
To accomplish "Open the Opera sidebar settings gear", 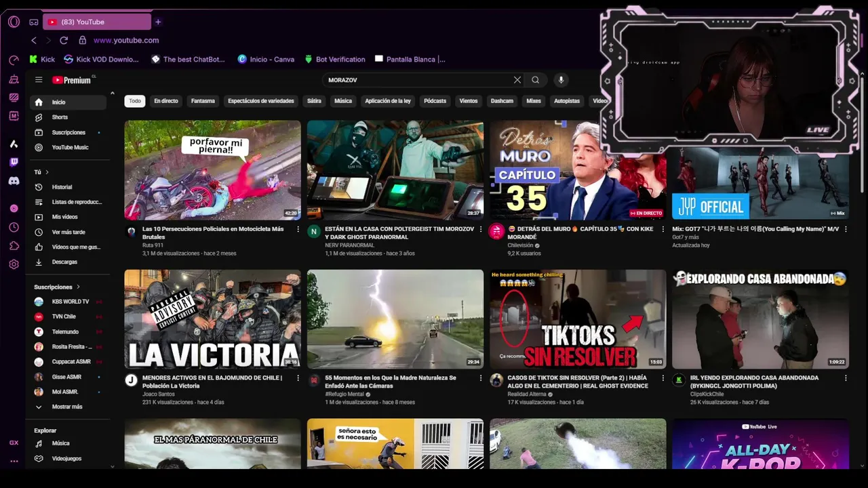I will point(14,264).
